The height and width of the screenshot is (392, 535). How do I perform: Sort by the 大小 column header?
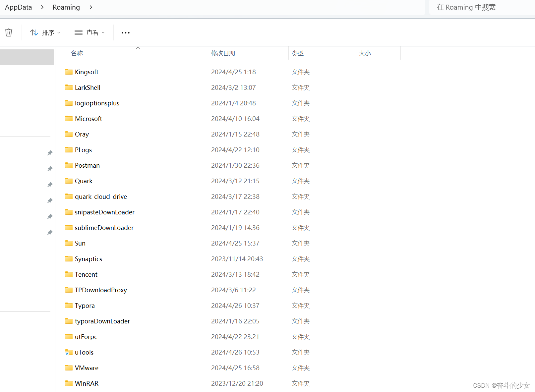(x=365, y=53)
